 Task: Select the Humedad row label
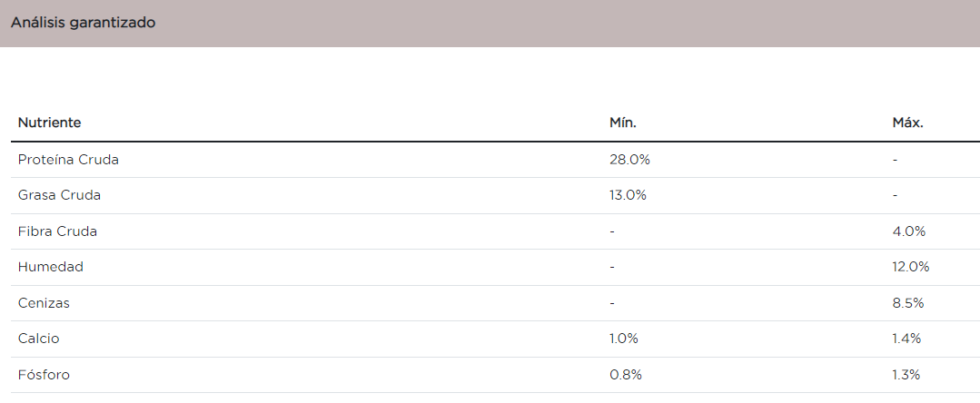pyautogui.click(x=51, y=267)
